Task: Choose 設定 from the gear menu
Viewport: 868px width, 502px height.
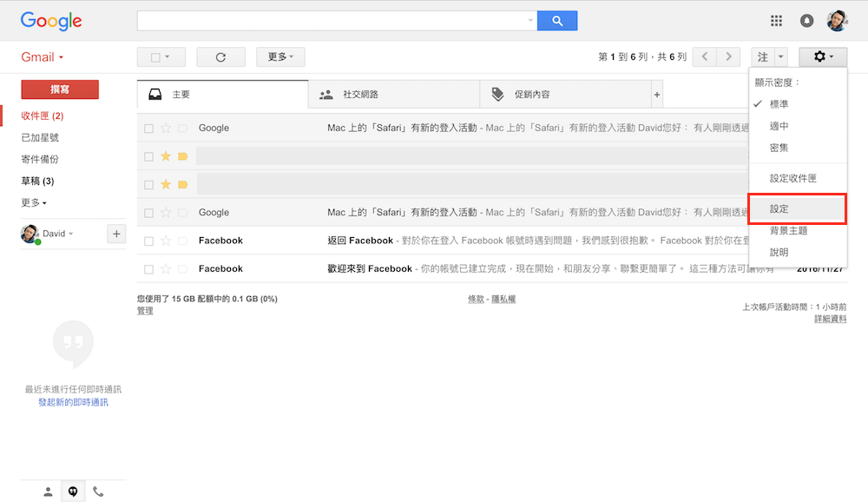Action: 779,209
